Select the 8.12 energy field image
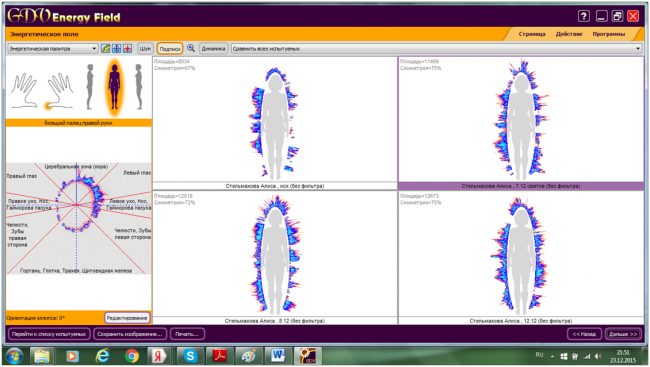650x367 pixels. (x=275, y=254)
